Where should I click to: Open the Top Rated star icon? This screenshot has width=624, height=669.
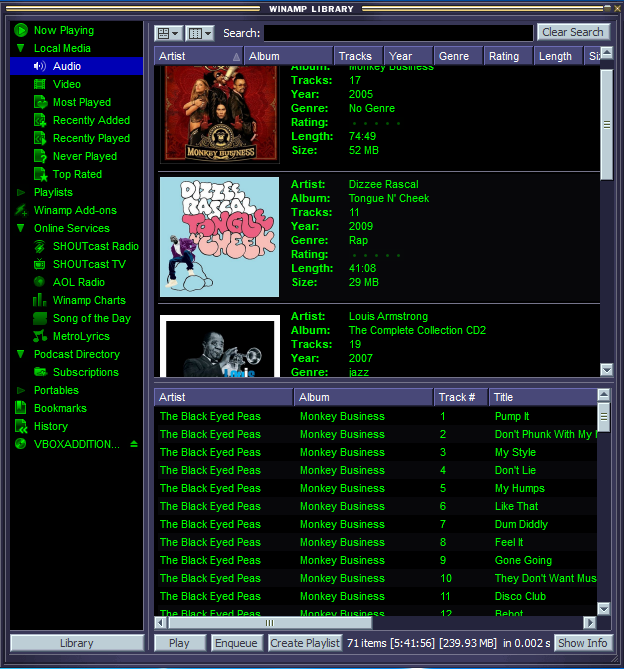point(41,174)
